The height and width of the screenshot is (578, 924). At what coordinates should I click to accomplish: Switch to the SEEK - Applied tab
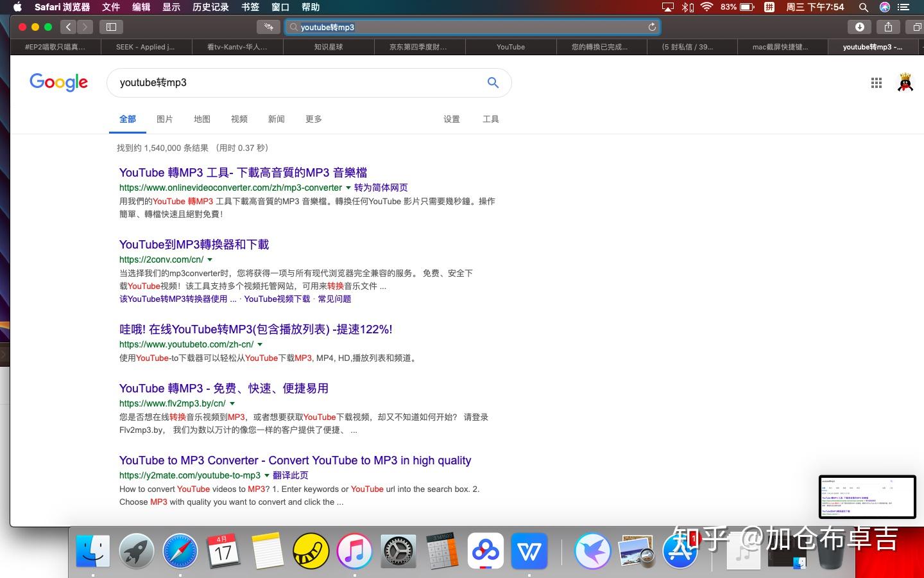click(146, 47)
